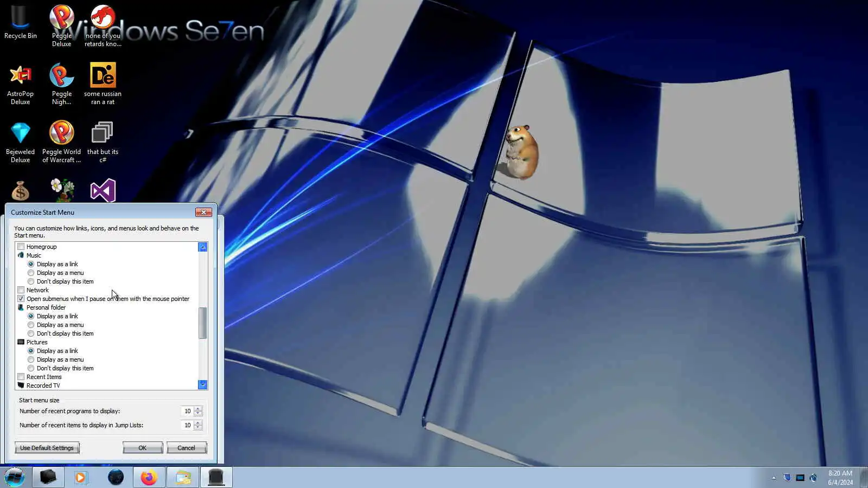This screenshot has width=868, height=488.
Task: Open the clock showing 8:20 AM
Action: click(840, 477)
